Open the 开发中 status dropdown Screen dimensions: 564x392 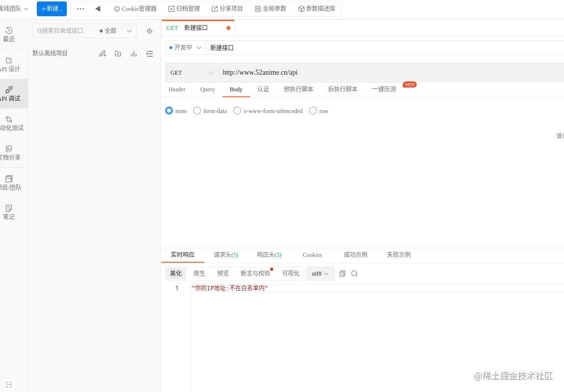[185, 48]
